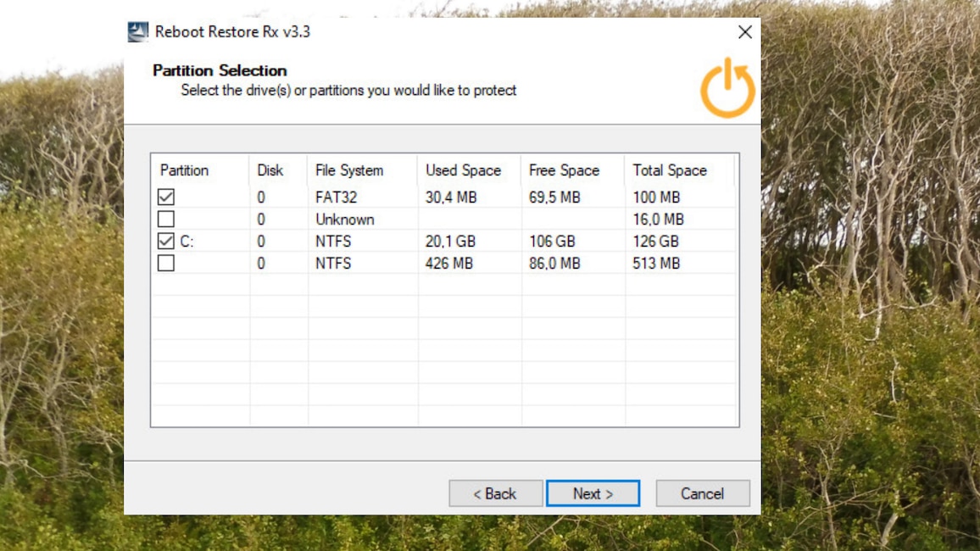Screen dimensions: 980x551
Task: Uncheck the C: partition checkbox
Action: point(165,241)
